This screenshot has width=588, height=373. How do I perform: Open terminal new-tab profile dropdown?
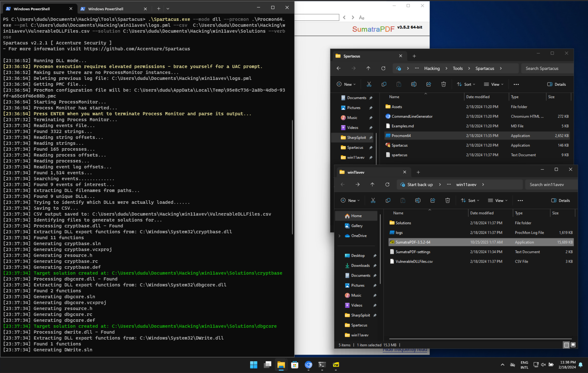point(168,9)
